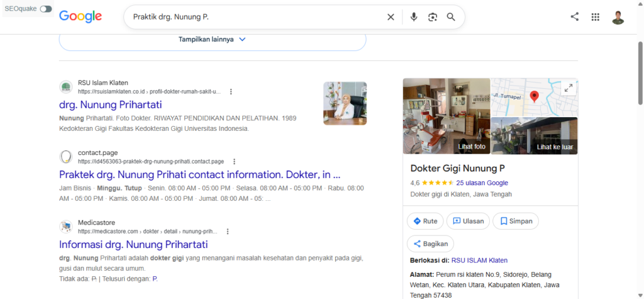Screen dimensions: 644x299
Task: View photos via Lihat foto thumbnail
Action: click(x=447, y=116)
